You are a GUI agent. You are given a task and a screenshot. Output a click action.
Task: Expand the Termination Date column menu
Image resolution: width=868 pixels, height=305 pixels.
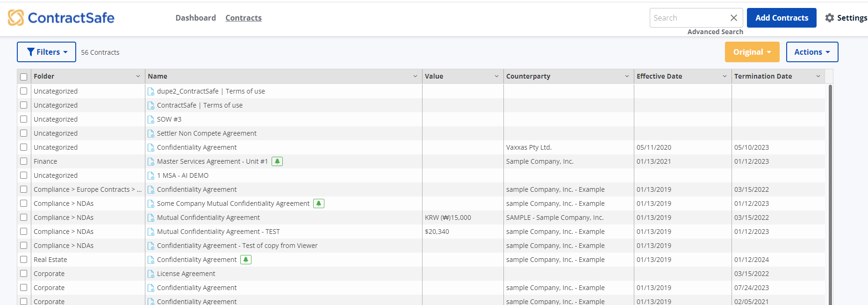pyautogui.click(x=818, y=76)
